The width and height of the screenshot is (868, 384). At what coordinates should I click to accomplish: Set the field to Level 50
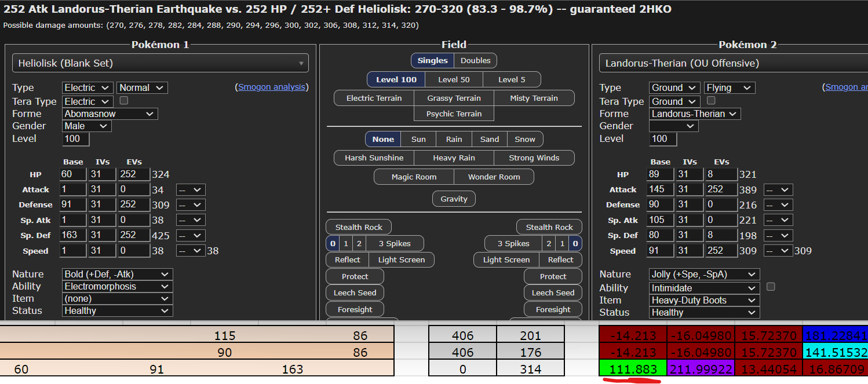[454, 79]
